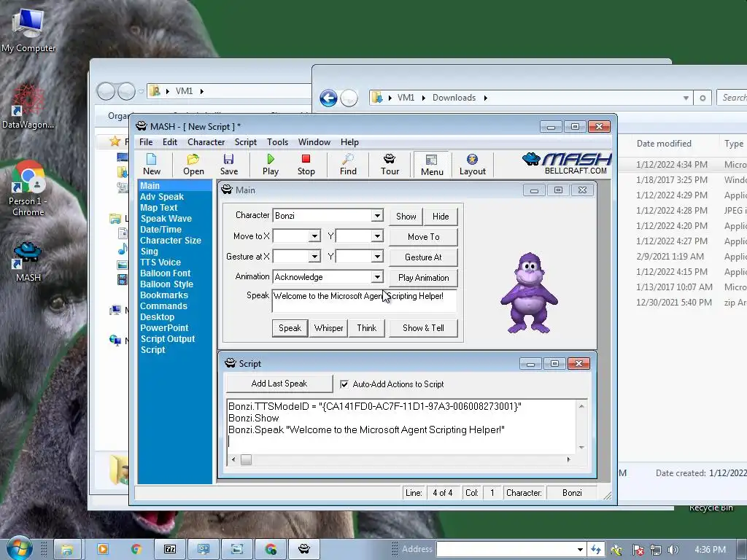The height and width of the screenshot is (560, 747).
Task: Open the Windows Start button
Action: click(19, 548)
